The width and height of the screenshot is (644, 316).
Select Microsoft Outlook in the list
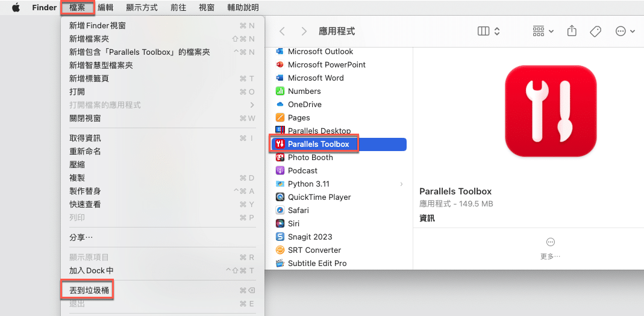[320, 51]
